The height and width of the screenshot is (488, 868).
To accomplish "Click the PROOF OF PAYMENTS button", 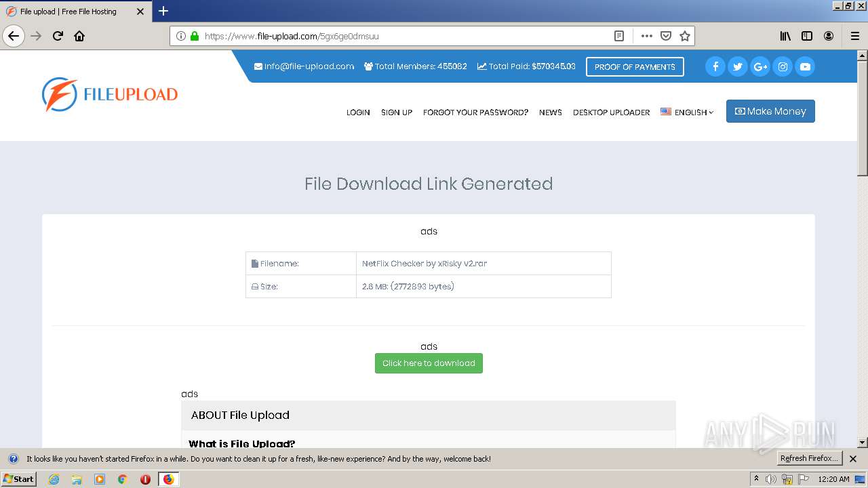I will point(635,66).
